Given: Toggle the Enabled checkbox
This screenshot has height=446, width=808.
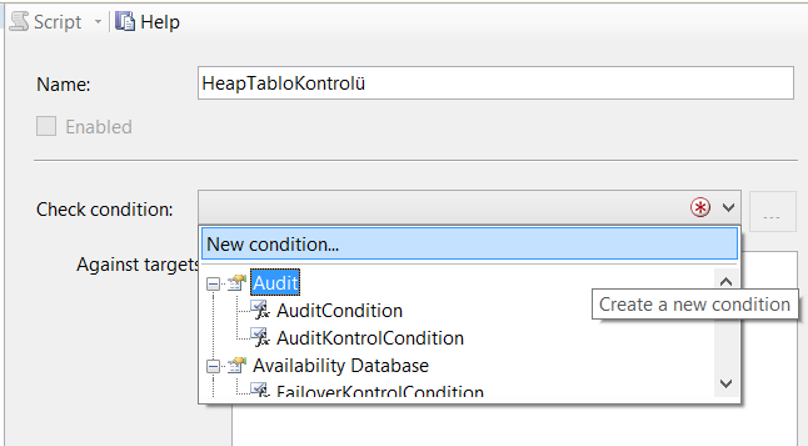Looking at the screenshot, I should (x=46, y=126).
